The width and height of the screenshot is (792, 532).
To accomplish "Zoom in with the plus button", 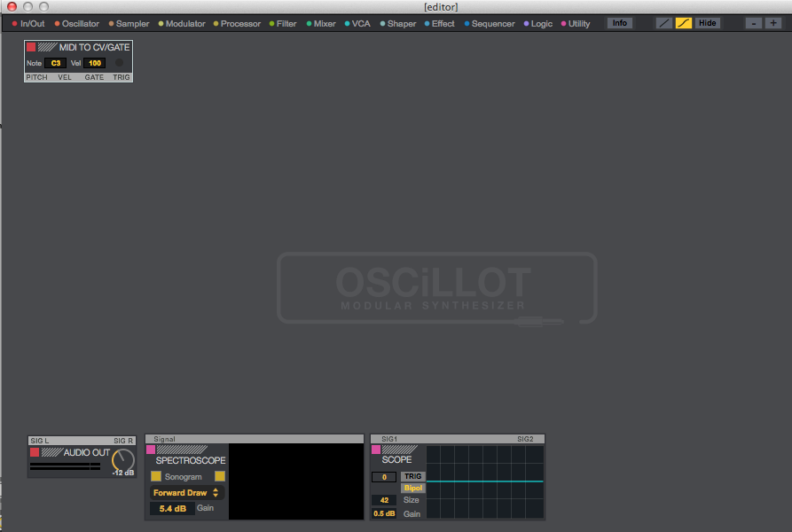I will coord(773,23).
